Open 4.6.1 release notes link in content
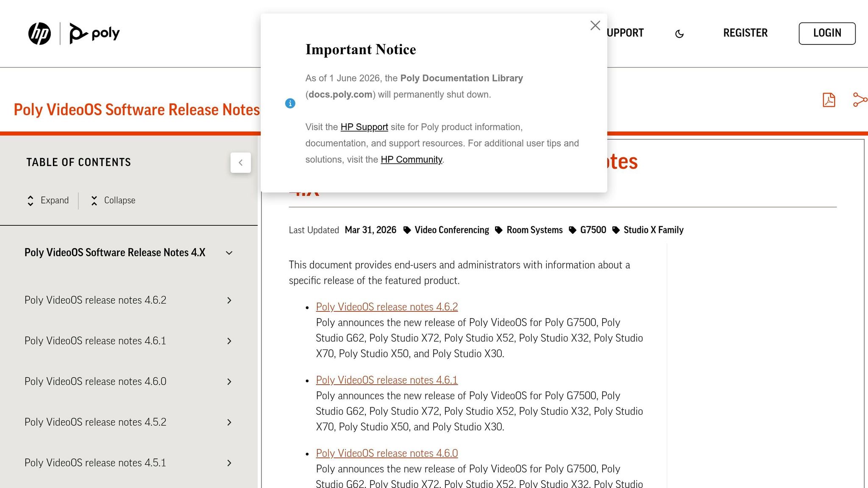Screen dimensions: 868x488 [387, 380]
